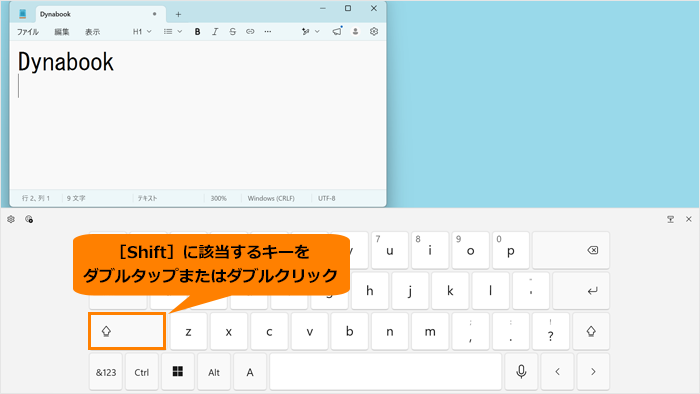Click the AI rewrite pen icon
The height and width of the screenshot is (394, 700).
coord(305,31)
